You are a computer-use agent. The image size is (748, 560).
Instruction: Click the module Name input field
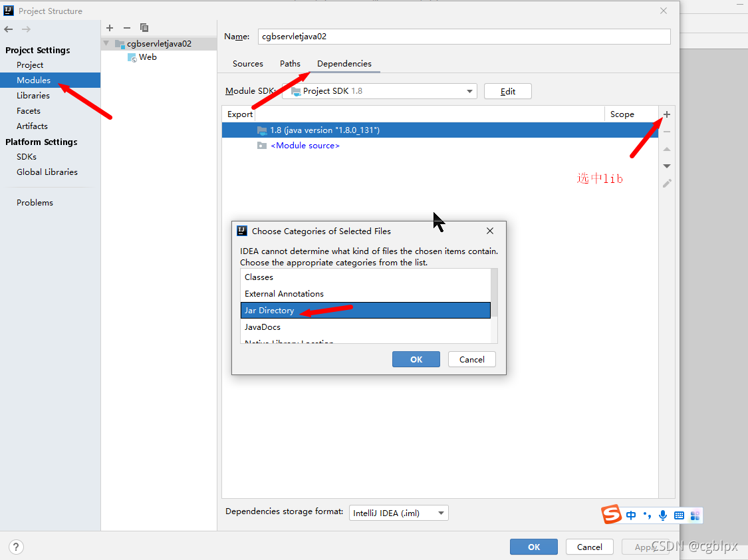coord(464,37)
